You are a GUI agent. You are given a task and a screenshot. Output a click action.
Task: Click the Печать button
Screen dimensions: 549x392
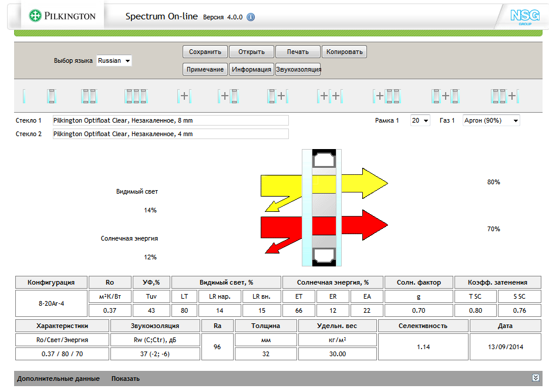298,52
